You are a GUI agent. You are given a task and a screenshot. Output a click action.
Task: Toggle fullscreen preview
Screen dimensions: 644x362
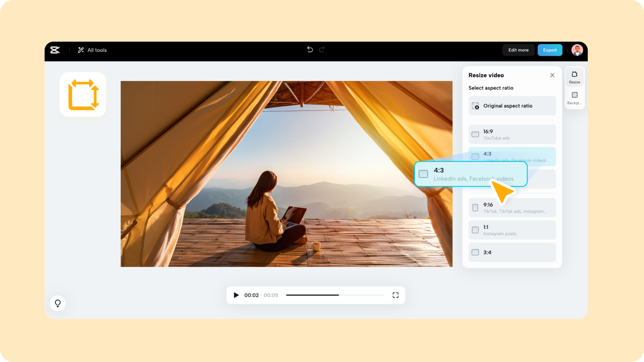(x=395, y=295)
